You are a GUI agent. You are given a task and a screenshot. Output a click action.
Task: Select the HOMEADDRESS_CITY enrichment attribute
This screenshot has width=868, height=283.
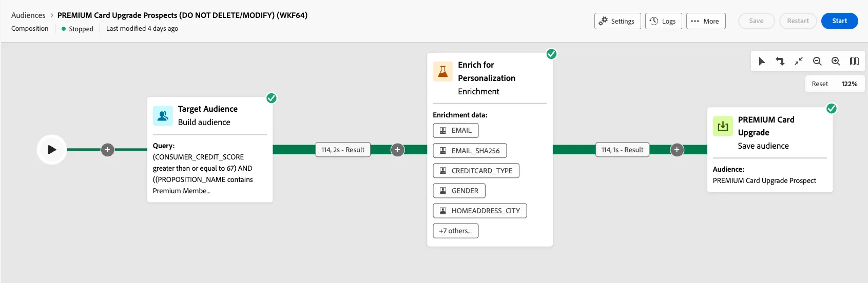pyautogui.click(x=480, y=211)
